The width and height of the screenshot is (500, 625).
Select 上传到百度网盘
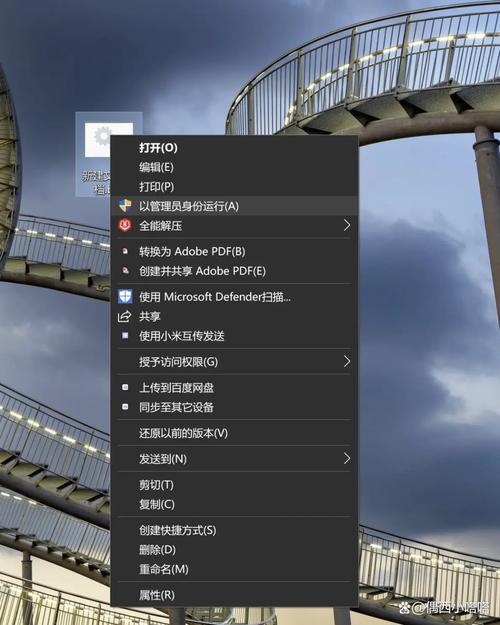click(234, 387)
